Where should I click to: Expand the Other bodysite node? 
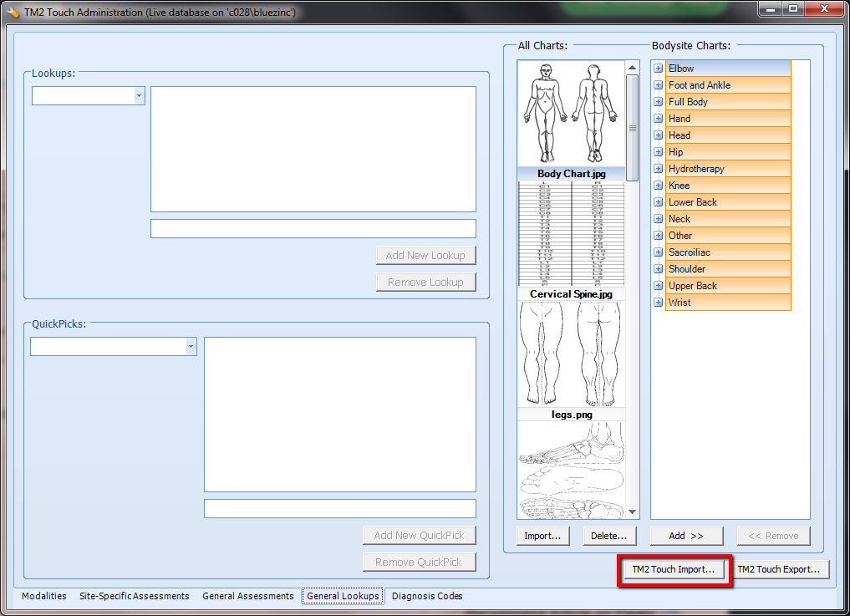click(658, 236)
